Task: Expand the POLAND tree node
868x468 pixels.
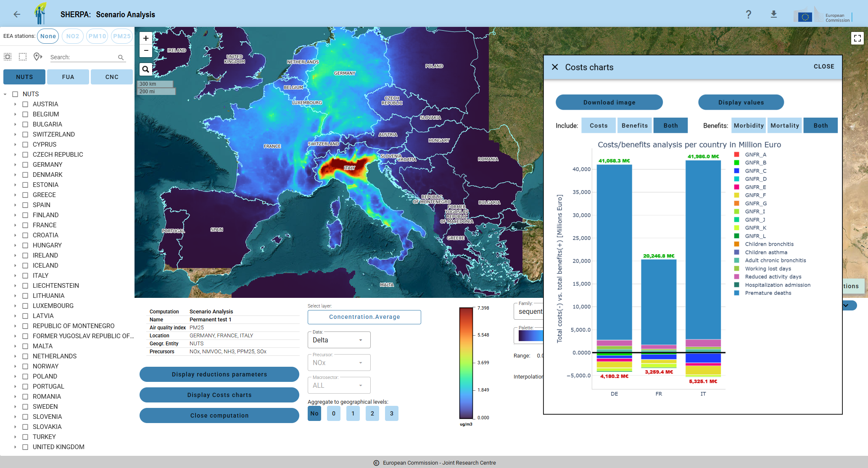Action: pyautogui.click(x=15, y=376)
